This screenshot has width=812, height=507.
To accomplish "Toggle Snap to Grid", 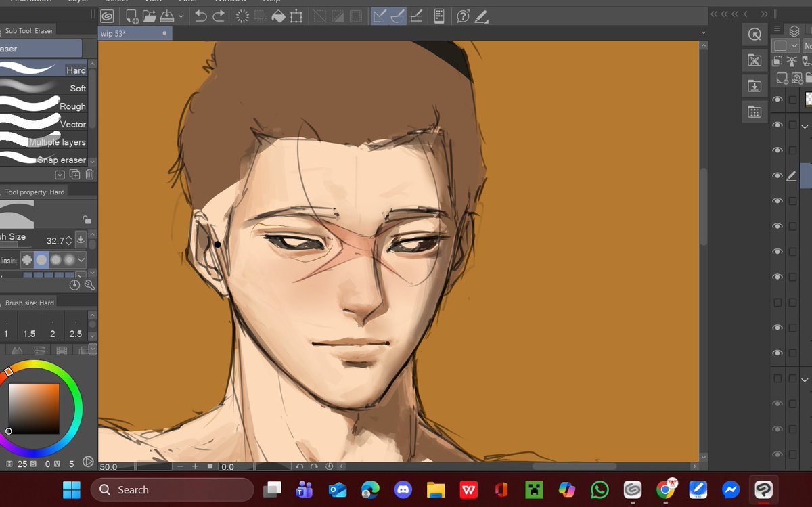I will tap(417, 16).
